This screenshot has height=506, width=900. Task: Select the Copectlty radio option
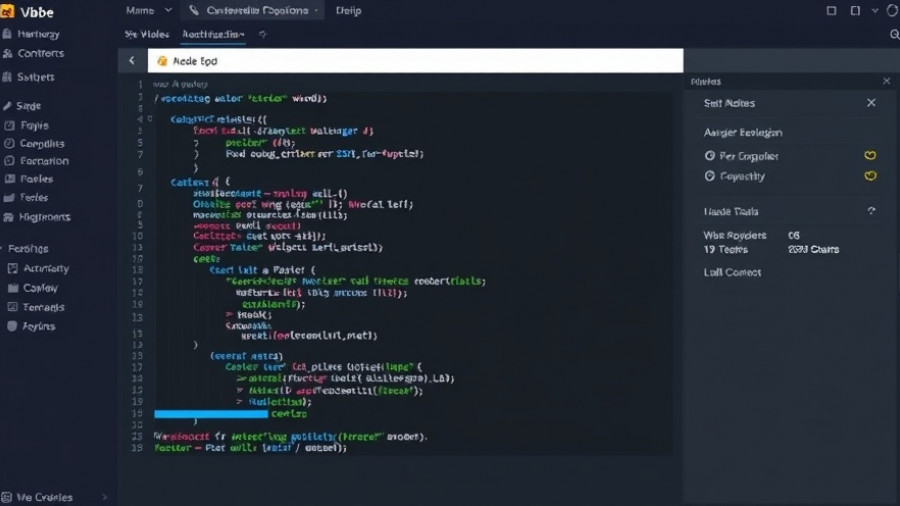[x=709, y=176]
